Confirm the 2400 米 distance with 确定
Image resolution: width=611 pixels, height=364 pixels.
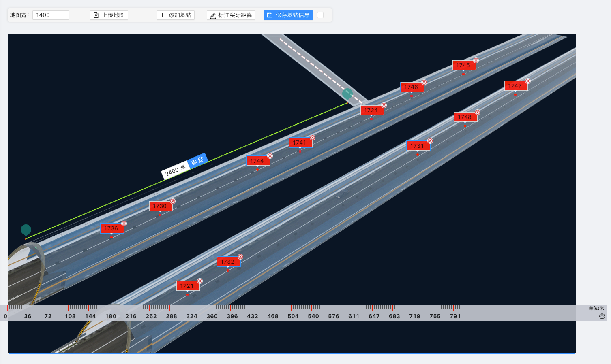coord(198,161)
